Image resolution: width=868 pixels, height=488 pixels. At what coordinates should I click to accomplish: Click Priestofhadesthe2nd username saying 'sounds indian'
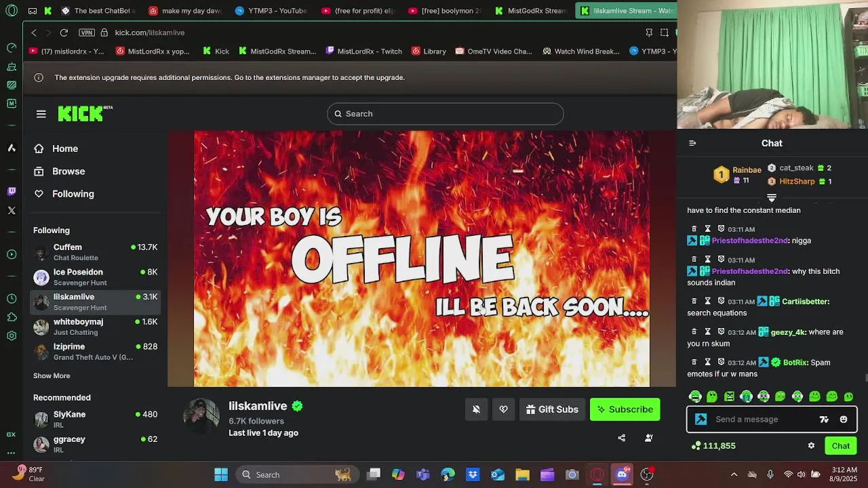tap(750, 271)
